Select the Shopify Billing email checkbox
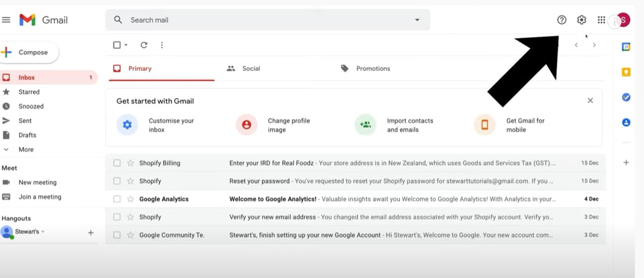This screenshot has height=278, width=644. pos(117,163)
